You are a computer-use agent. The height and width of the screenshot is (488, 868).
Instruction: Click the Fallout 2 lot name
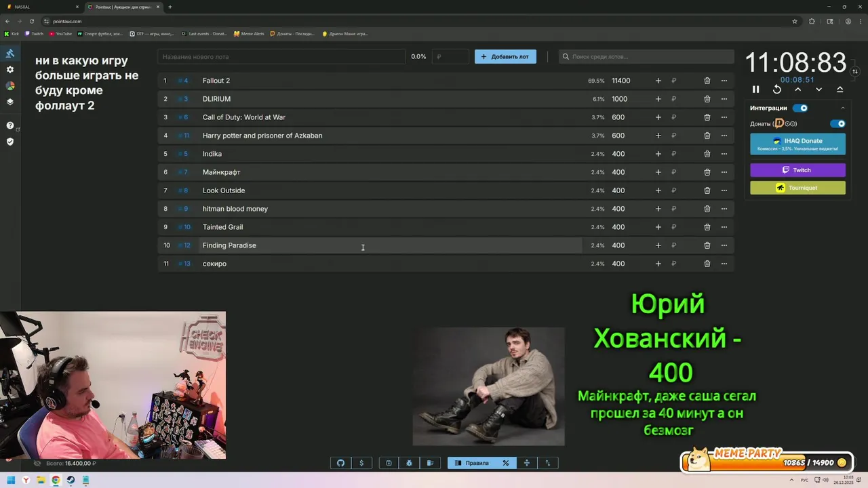216,81
